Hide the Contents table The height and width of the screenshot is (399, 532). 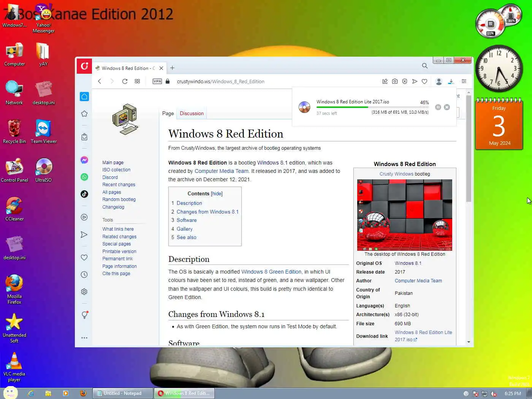click(217, 194)
